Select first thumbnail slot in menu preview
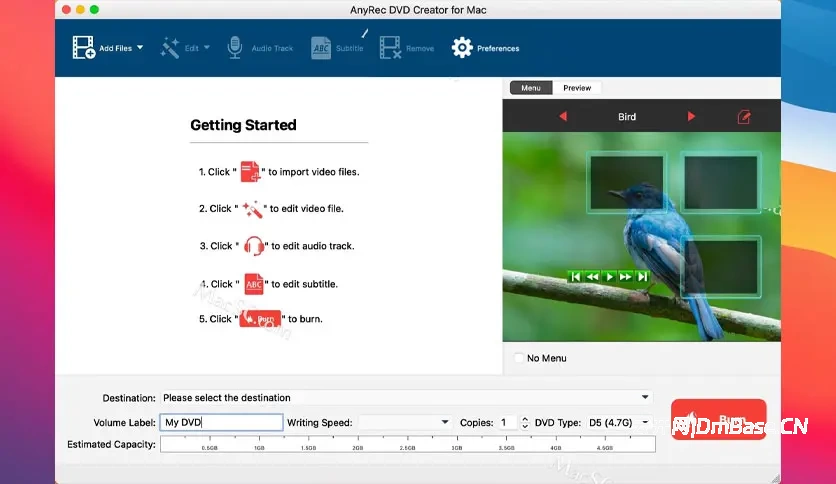 626,182
